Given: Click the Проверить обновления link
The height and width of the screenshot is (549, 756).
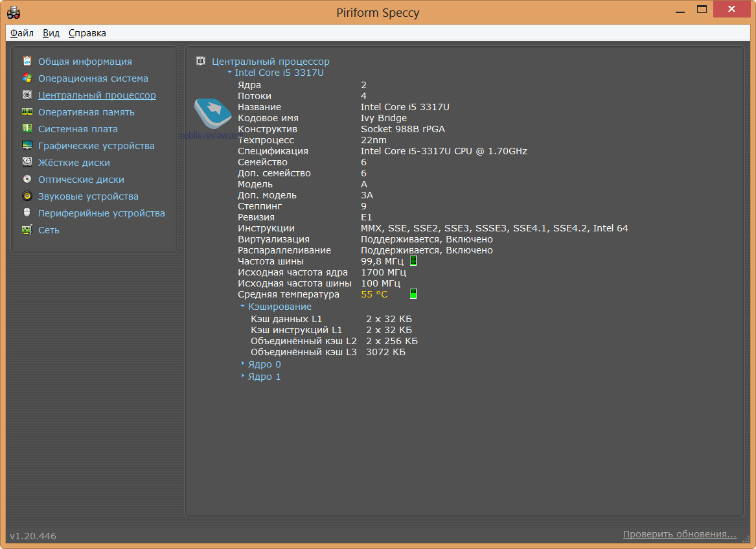Looking at the screenshot, I should [680, 534].
